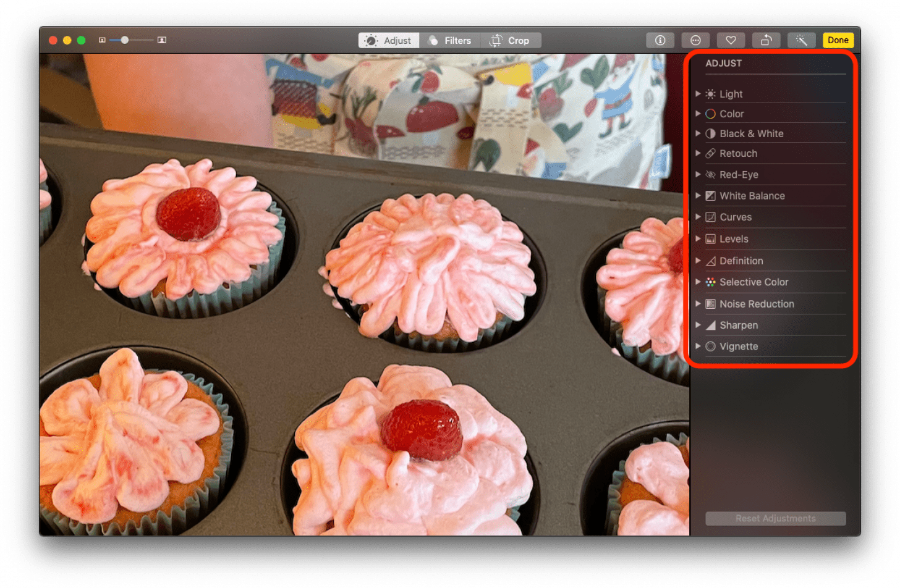Select the Retouch tool icon
Image resolution: width=900 pixels, height=588 pixels.
point(710,153)
